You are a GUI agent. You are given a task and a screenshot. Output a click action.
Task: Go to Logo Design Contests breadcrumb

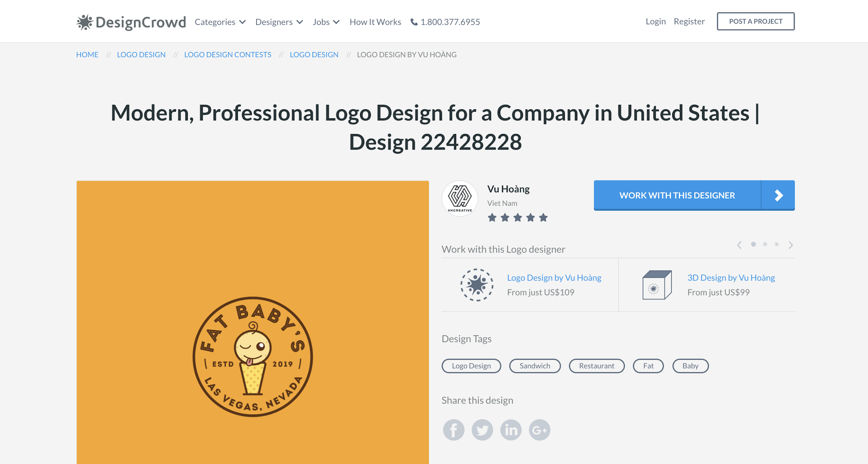(x=228, y=54)
